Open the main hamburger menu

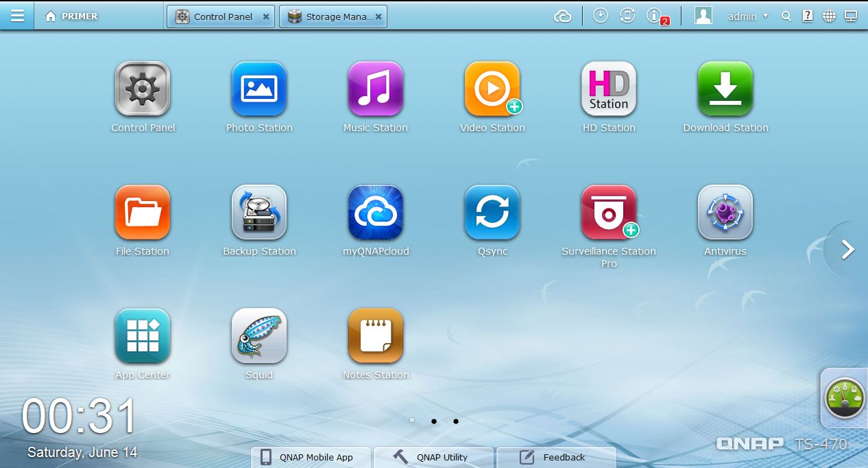coord(16,16)
